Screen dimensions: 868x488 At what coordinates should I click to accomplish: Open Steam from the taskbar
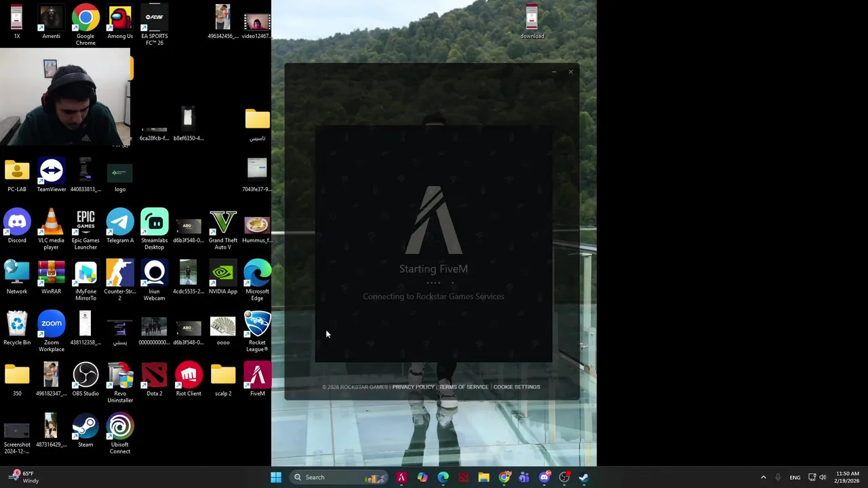(584, 477)
